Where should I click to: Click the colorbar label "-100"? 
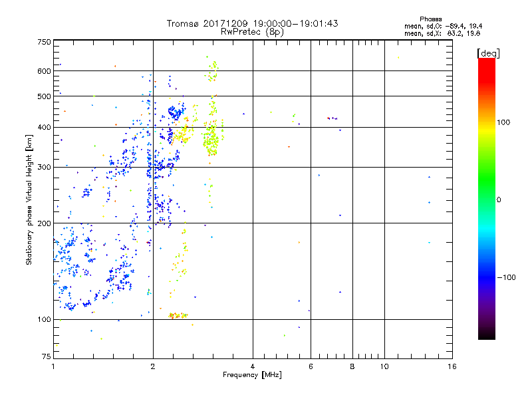coord(506,277)
